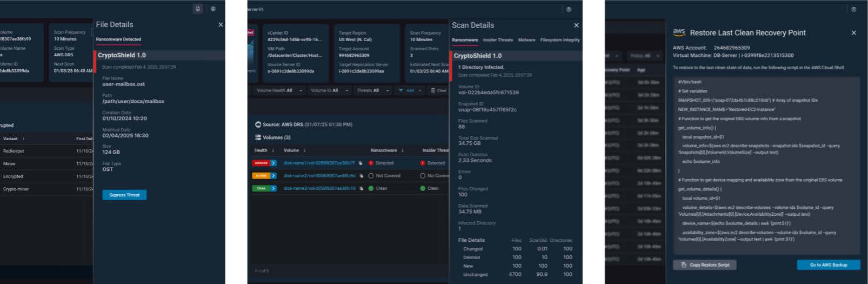Click the Source AWS DRS cloud icon
868x284 pixels.
pyautogui.click(x=258, y=124)
